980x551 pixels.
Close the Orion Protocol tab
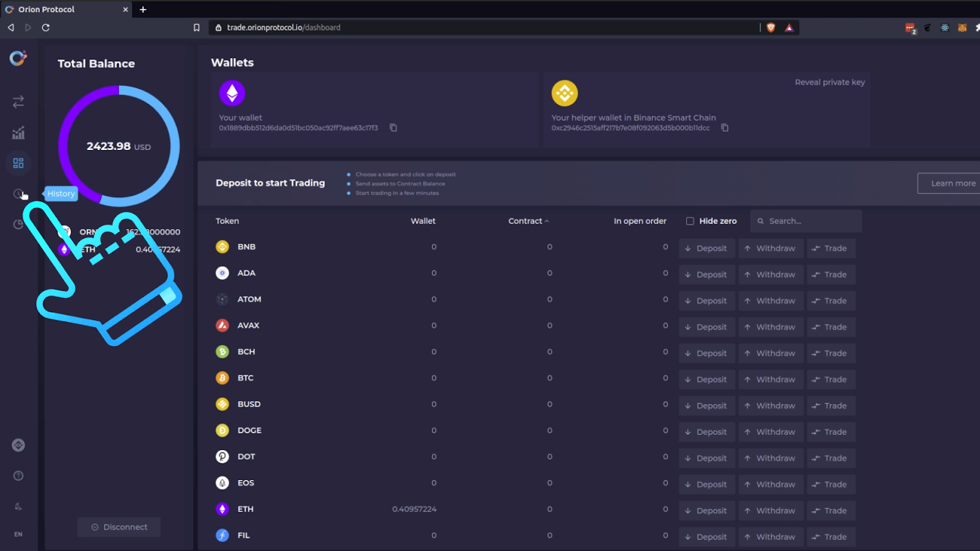click(126, 9)
